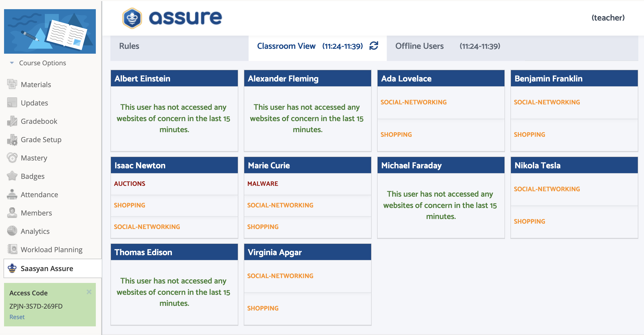Expand the Course Options menu

[43, 63]
